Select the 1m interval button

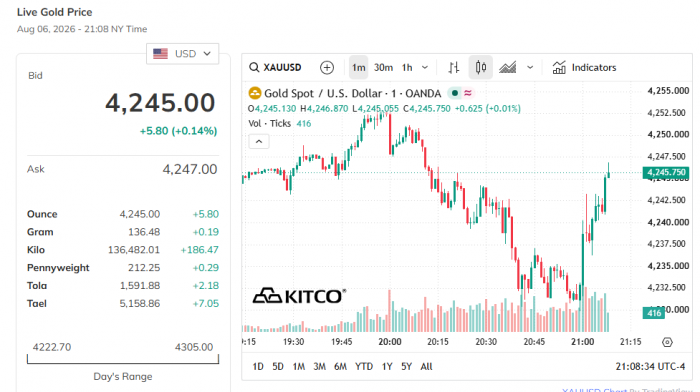click(x=358, y=67)
